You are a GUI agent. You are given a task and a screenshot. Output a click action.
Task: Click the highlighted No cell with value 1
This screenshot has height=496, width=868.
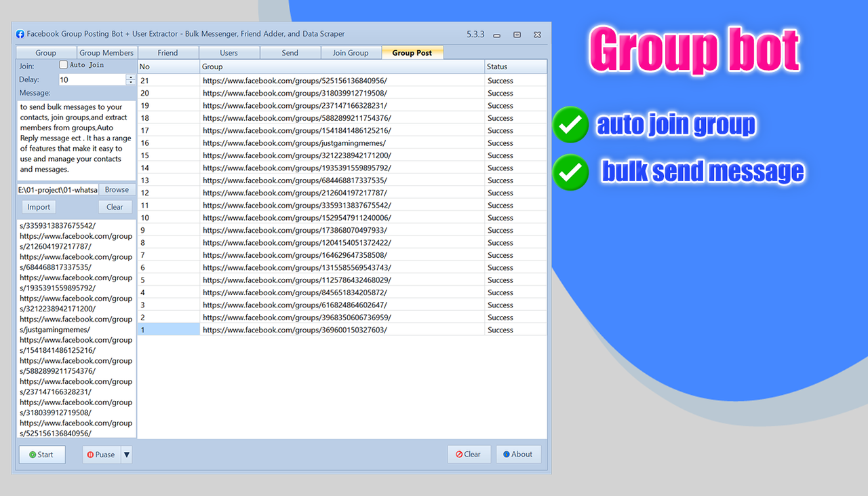(x=169, y=330)
